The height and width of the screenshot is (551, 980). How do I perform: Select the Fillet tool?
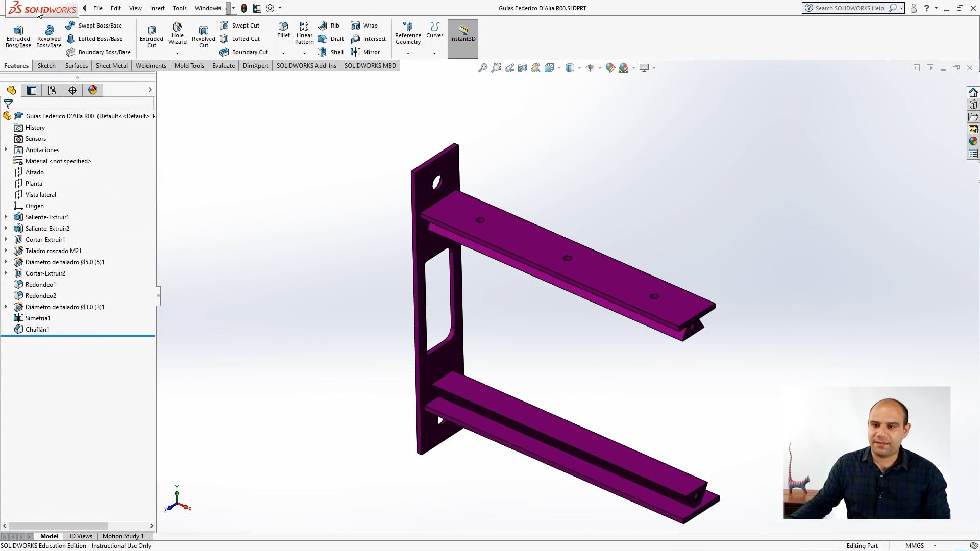[283, 31]
